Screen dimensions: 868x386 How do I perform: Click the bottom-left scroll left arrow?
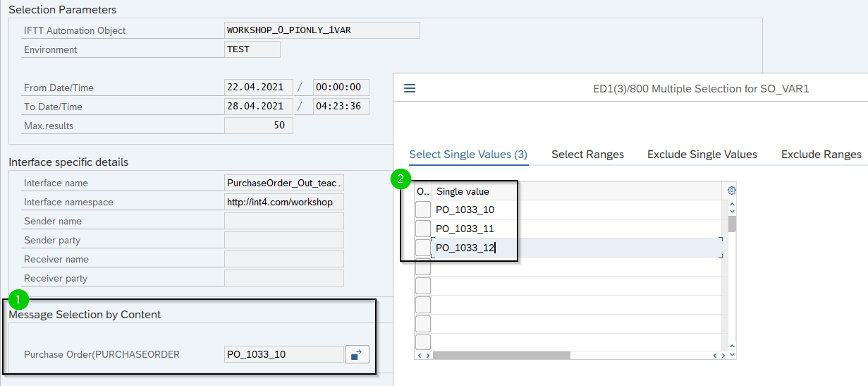420,356
